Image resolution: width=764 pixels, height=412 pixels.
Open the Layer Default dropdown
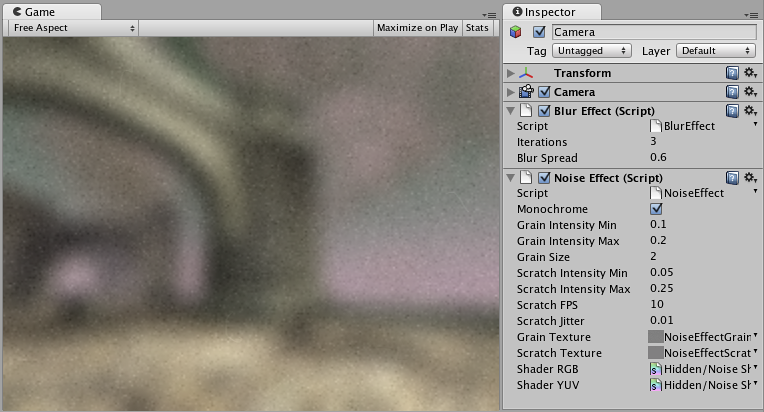(x=716, y=51)
